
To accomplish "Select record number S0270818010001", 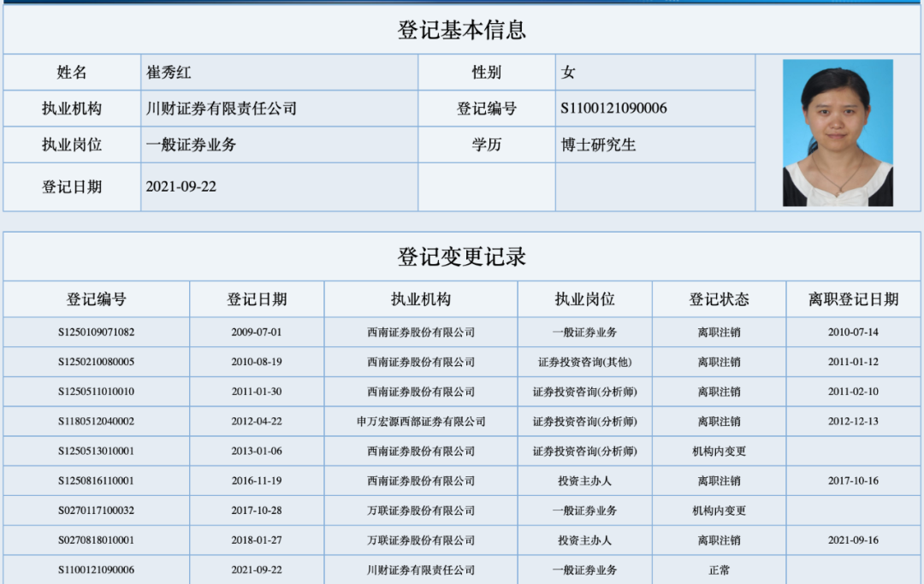I will pyautogui.click(x=96, y=540).
